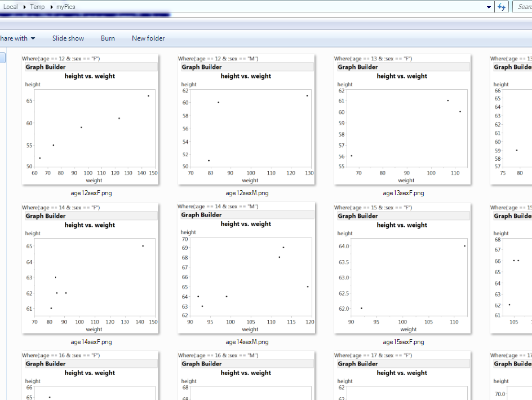Image resolution: width=532 pixels, height=400 pixels.
Task: Select the age12sexM.png thumbnail
Action: click(246, 118)
